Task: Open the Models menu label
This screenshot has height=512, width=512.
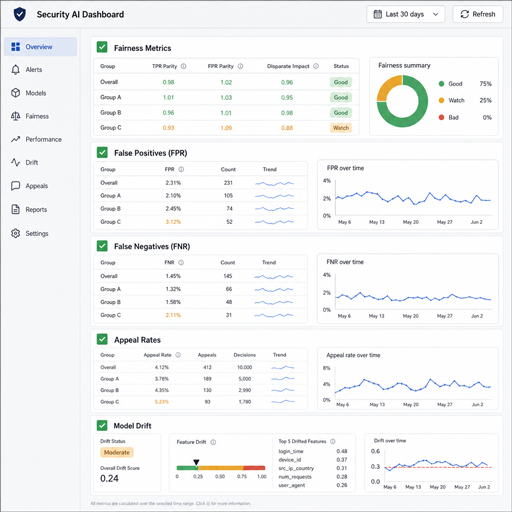Action: click(36, 93)
